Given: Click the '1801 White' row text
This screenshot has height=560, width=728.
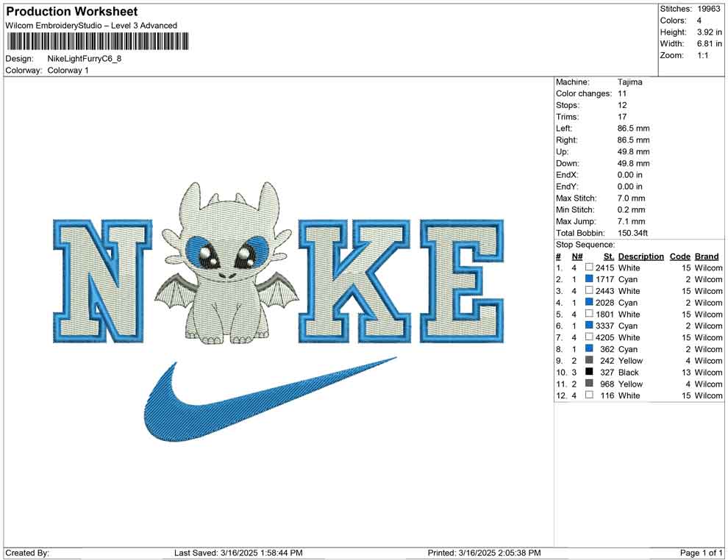Looking at the screenshot, I should 618,314.
